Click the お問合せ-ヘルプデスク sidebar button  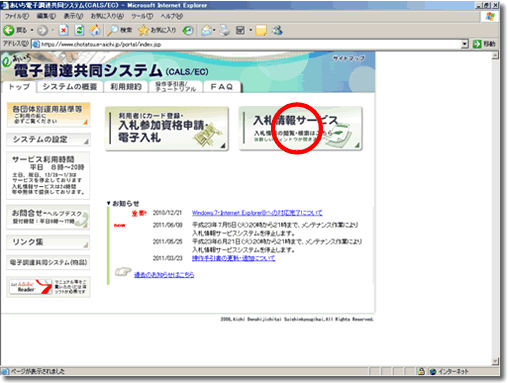pos(48,217)
